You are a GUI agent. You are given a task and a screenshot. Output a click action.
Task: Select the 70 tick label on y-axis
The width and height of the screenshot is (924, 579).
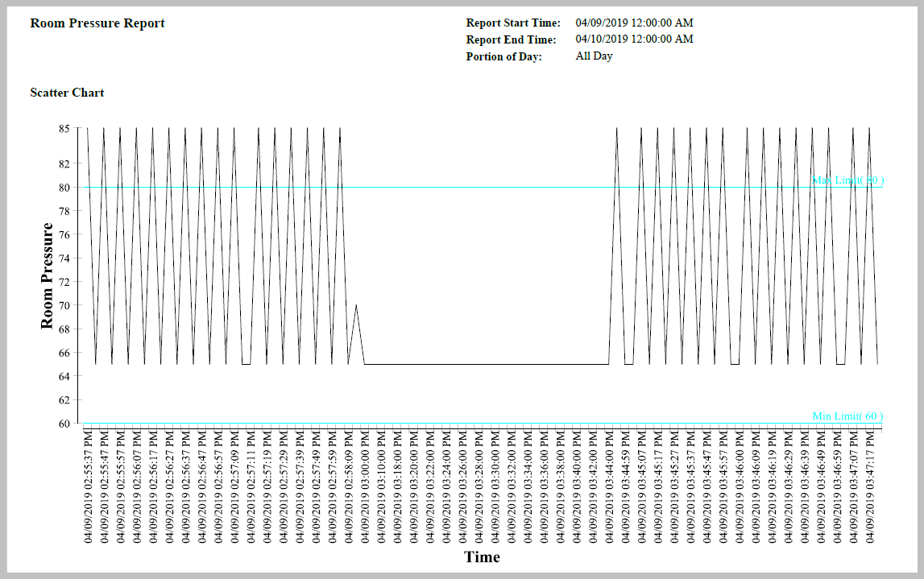tap(64, 305)
